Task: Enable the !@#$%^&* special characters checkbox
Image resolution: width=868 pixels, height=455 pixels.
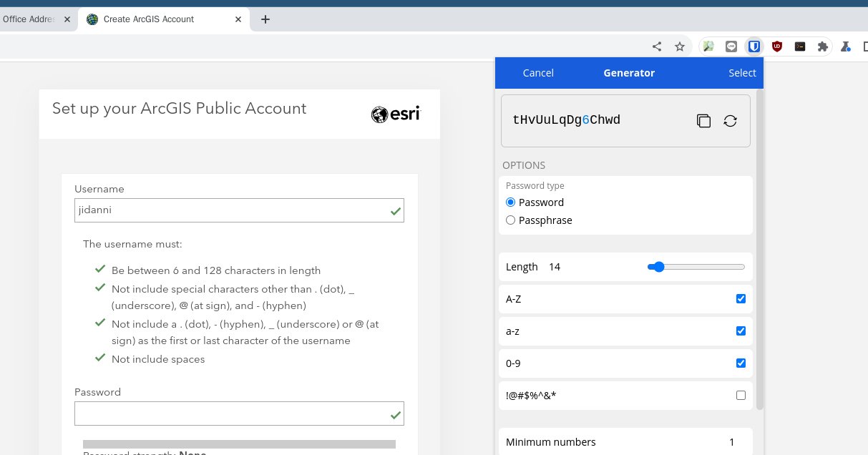Action: (741, 396)
